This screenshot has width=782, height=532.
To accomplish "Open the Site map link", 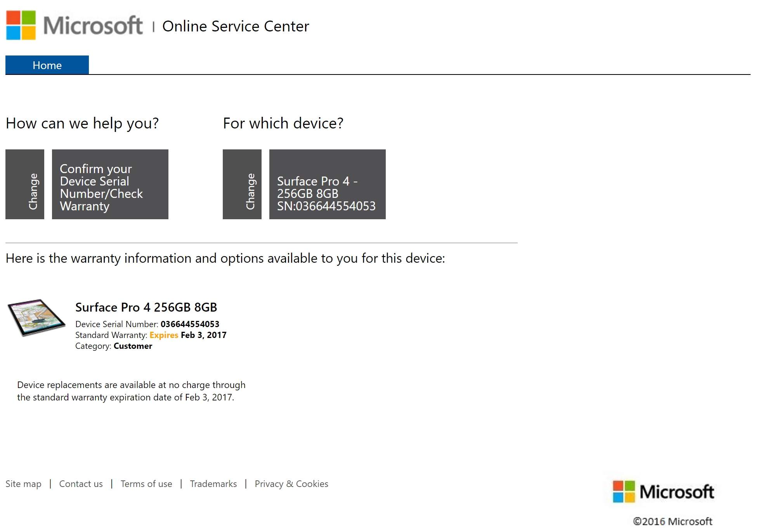I will (x=23, y=484).
